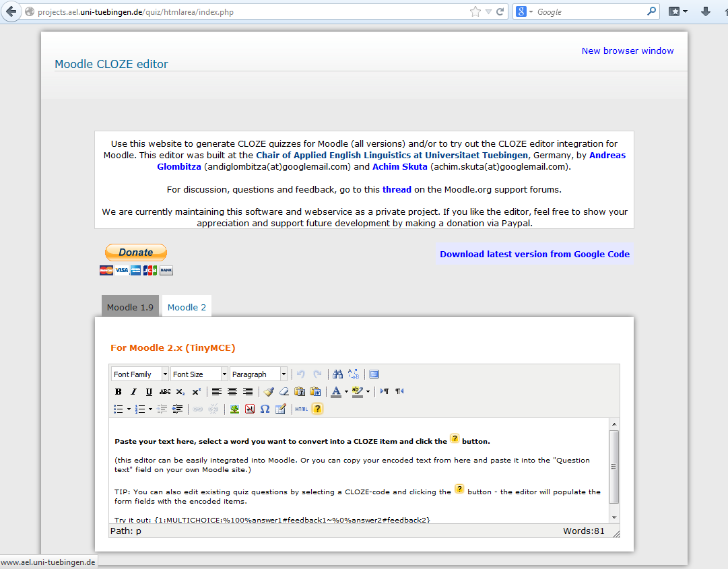Switch to the Moodle 1.9 tab

pyautogui.click(x=130, y=306)
